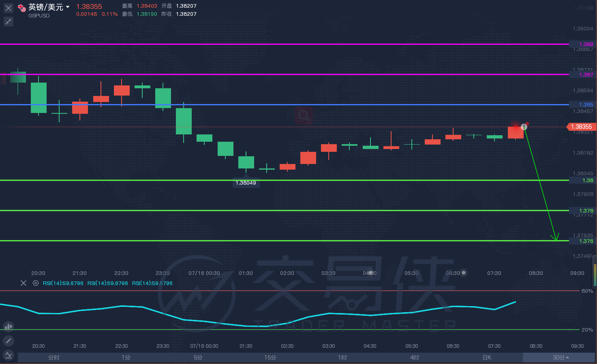Click the 1.38355 current price label
This screenshot has height=364, width=597.
[581, 127]
